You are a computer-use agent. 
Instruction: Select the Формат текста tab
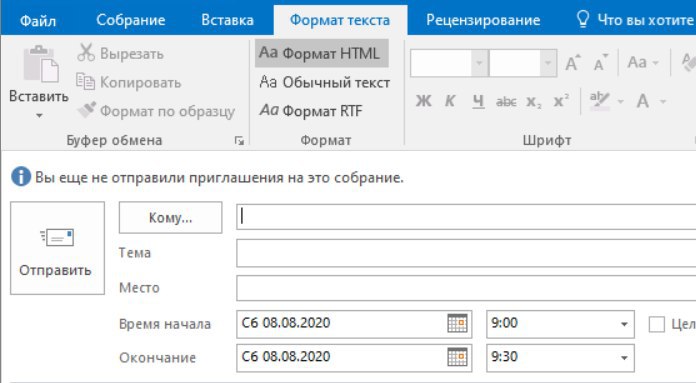(340, 20)
